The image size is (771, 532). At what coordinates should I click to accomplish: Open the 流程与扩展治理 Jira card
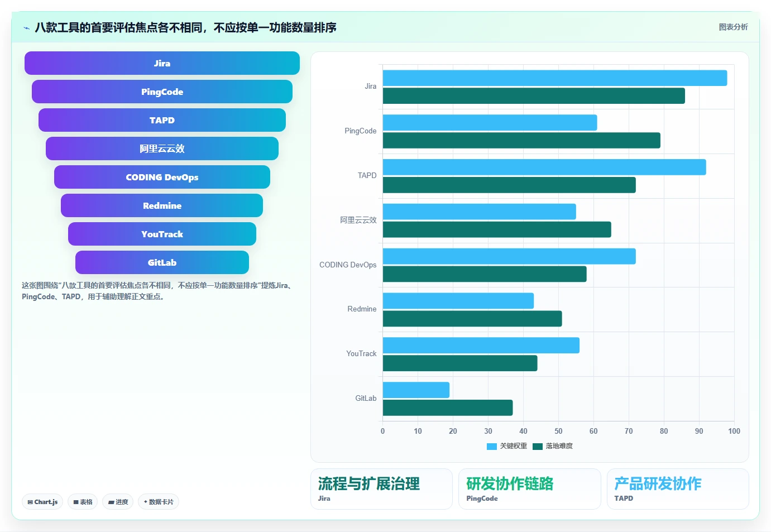pyautogui.click(x=381, y=489)
